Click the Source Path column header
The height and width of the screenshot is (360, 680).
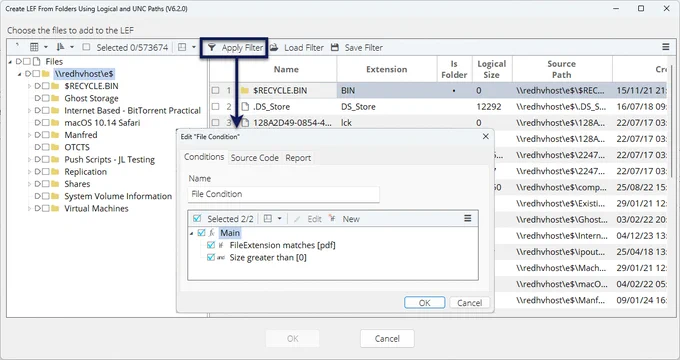[562, 69]
